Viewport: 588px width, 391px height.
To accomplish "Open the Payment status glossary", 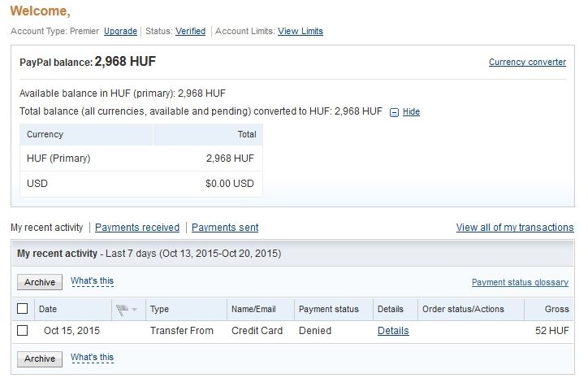I will tap(520, 283).
